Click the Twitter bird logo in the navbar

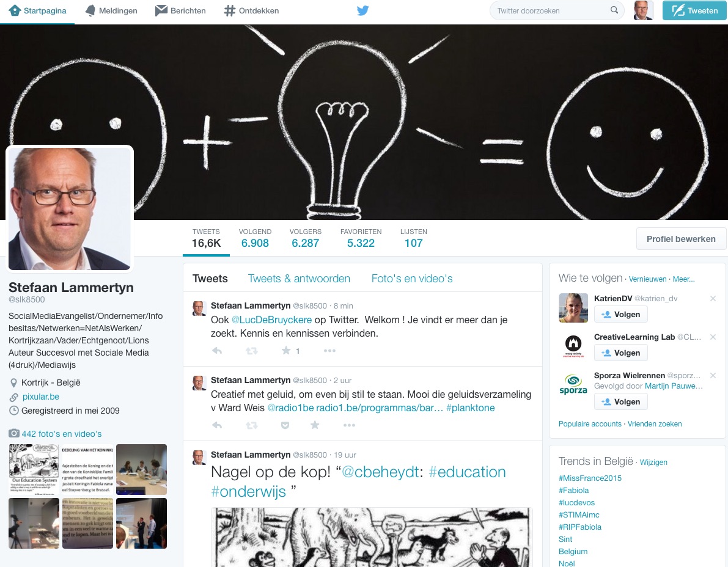pyautogui.click(x=363, y=10)
